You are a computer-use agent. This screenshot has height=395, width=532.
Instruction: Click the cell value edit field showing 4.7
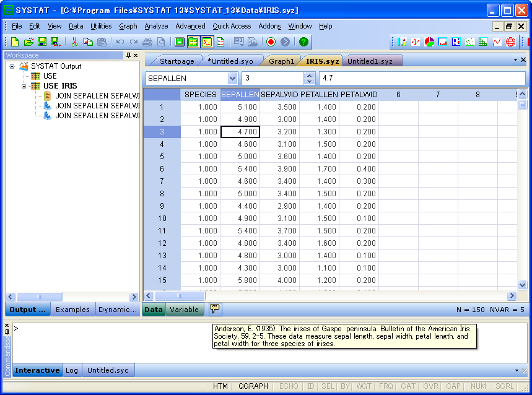click(422, 79)
